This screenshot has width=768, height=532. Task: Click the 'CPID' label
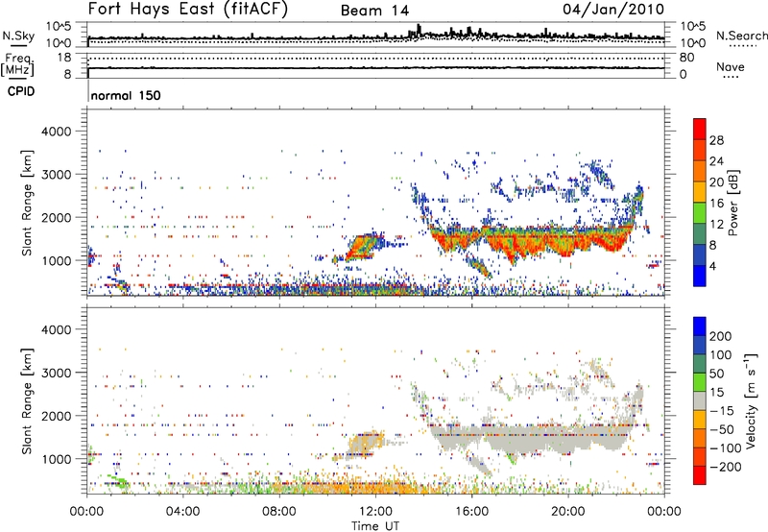pyautogui.click(x=21, y=91)
